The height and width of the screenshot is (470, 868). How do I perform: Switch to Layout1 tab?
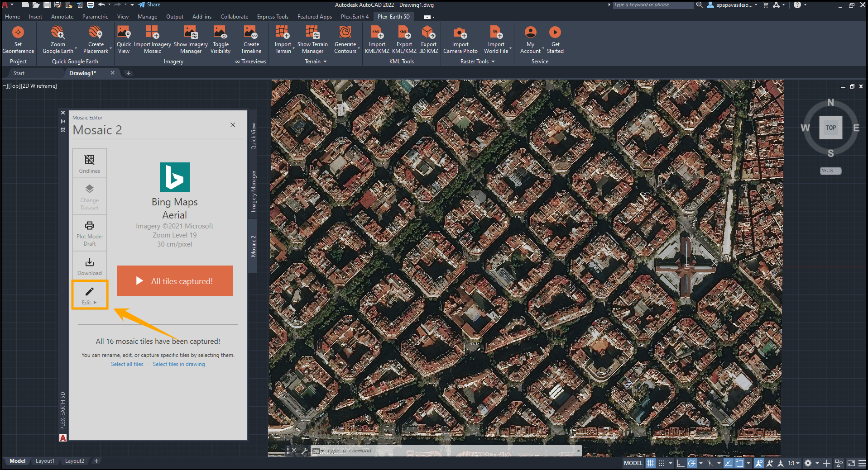(x=45, y=461)
